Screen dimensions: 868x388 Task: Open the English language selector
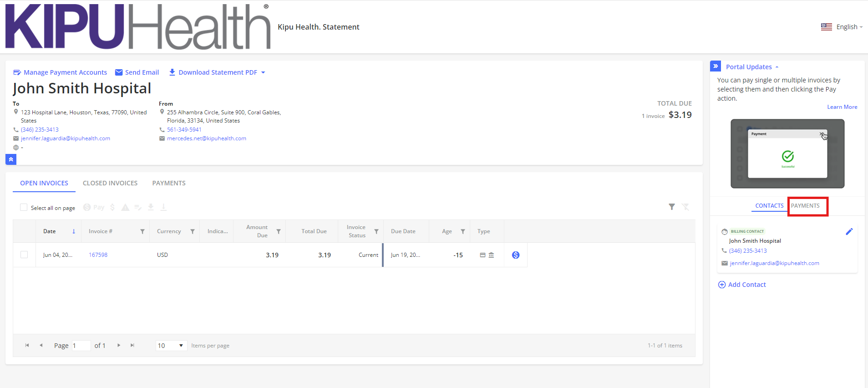point(842,27)
